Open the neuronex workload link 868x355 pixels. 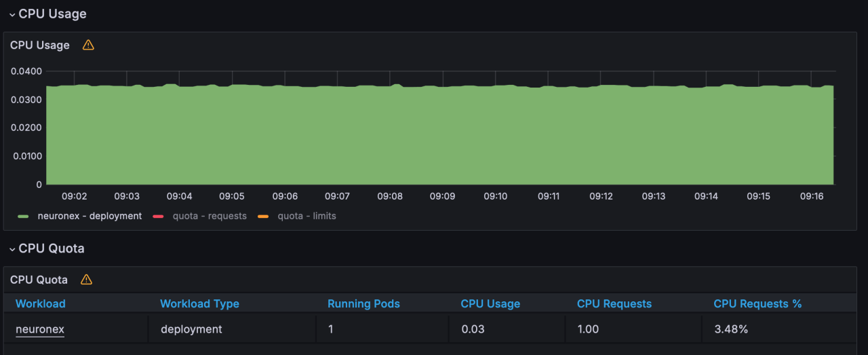tap(40, 329)
